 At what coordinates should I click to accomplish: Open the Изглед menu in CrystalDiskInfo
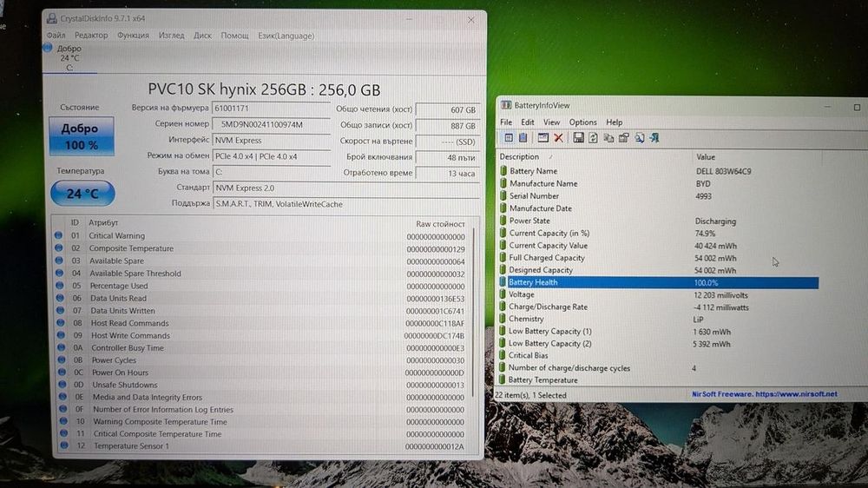tap(172, 36)
